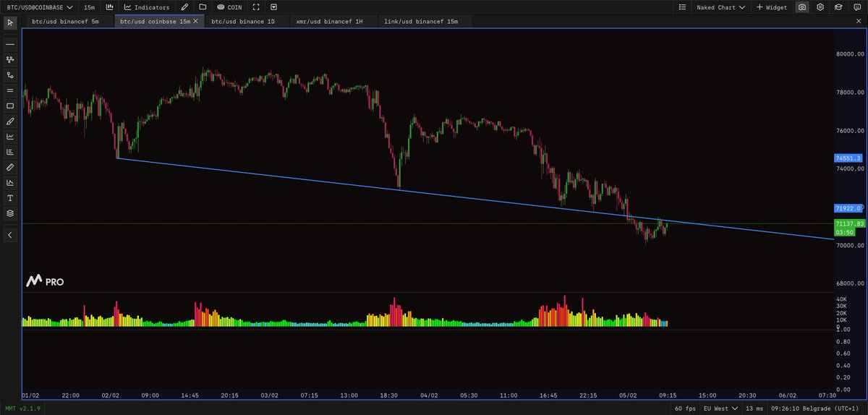
Task: Select the volume profile bars tool
Action: [x=10, y=152]
